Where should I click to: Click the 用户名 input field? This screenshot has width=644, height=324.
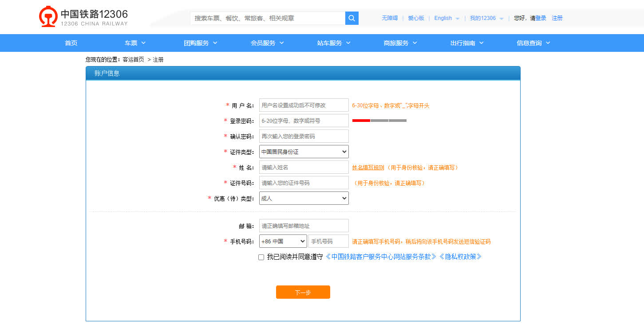[x=304, y=105]
